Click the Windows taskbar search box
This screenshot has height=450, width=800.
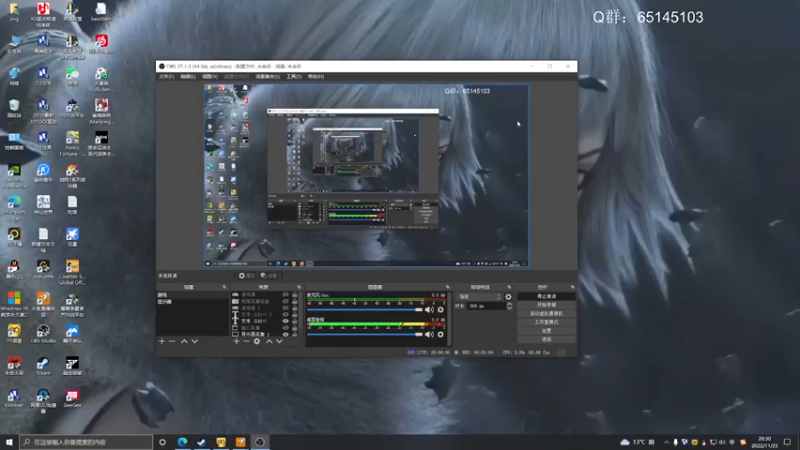coord(86,442)
